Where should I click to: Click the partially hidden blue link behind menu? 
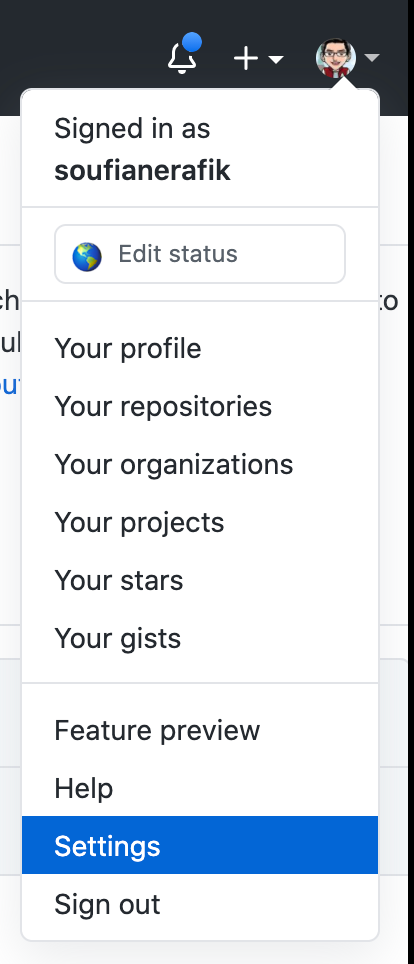10,385
